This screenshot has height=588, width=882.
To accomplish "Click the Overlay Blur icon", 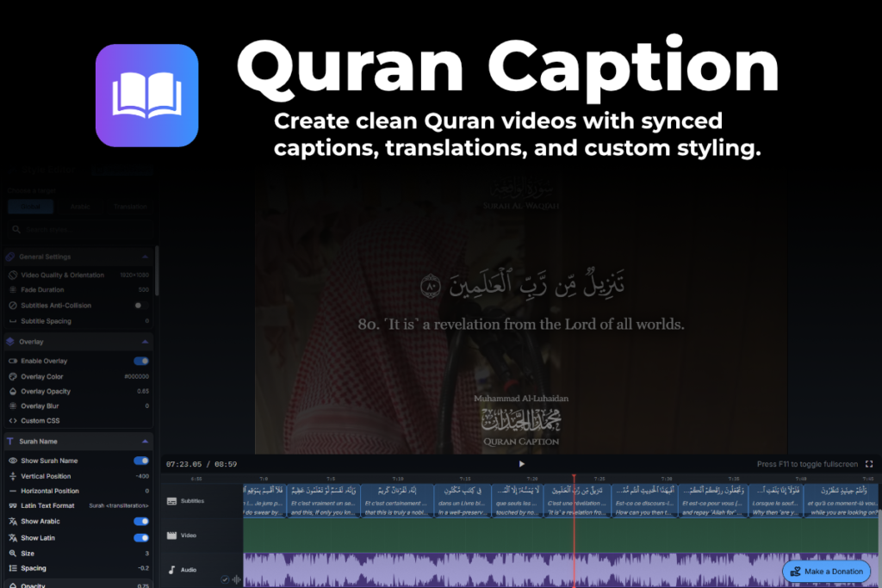I will point(13,405).
